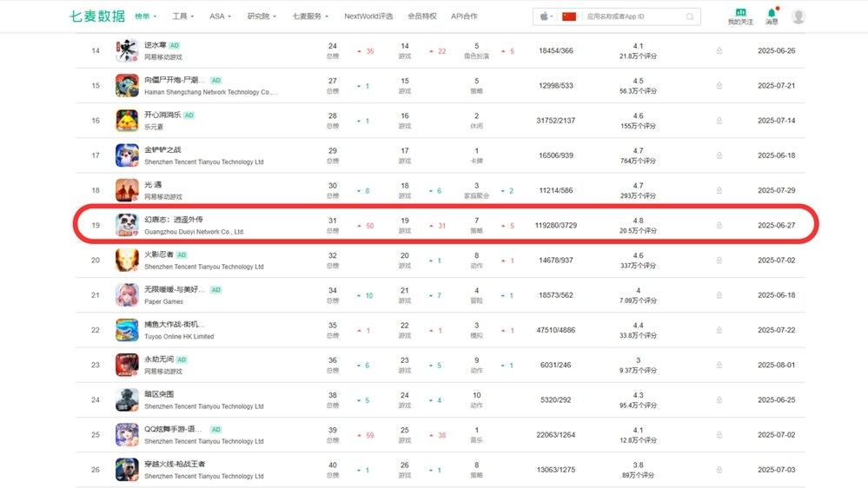Open the 幻唐志：逍遥外传 app link
This screenshot has width=868, height=488.
tap(174, 220)
